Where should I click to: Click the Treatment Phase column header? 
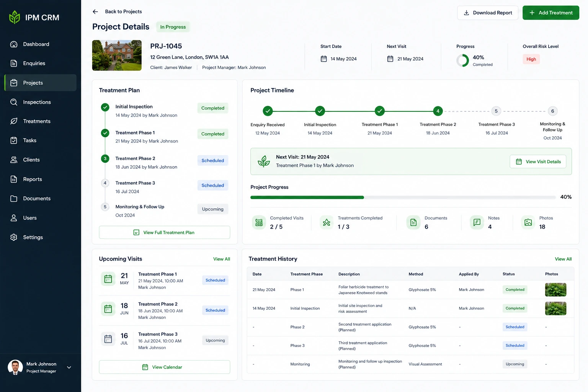(x=307, y=274)
